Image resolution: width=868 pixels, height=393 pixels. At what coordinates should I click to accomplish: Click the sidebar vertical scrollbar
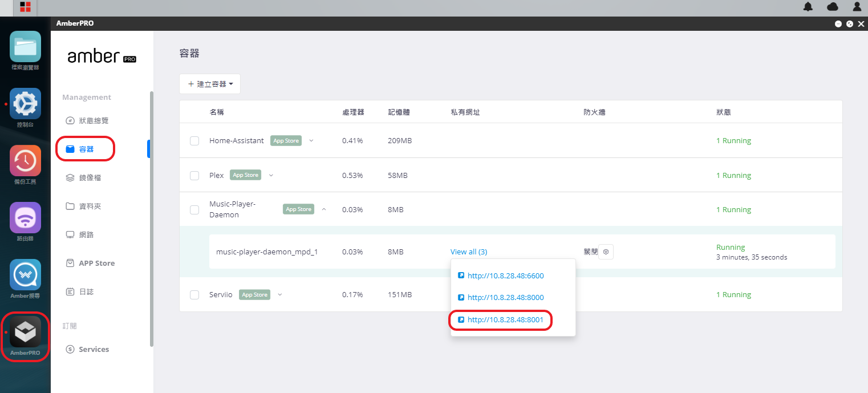click(x=151, y=218)
